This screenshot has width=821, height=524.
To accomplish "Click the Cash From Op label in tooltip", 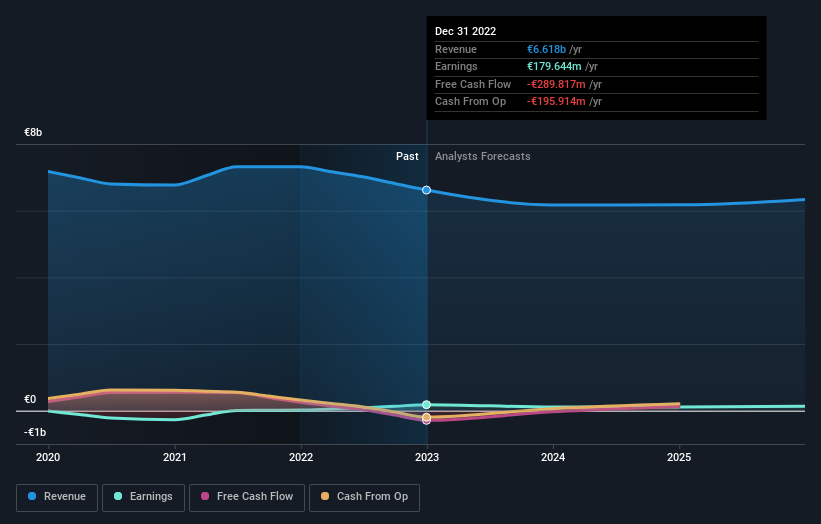I will click(x=471, y=102).
